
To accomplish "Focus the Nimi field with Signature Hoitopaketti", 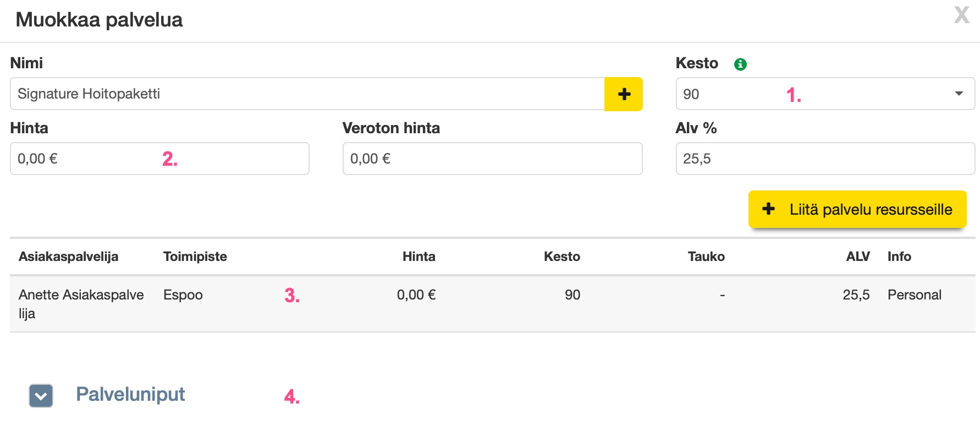I will pos(307,94).
